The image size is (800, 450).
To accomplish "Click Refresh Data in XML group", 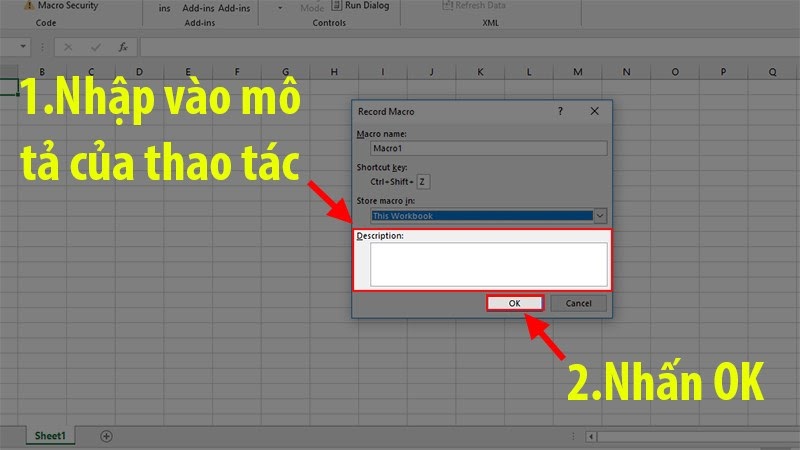I will click(x=474, y=6).
